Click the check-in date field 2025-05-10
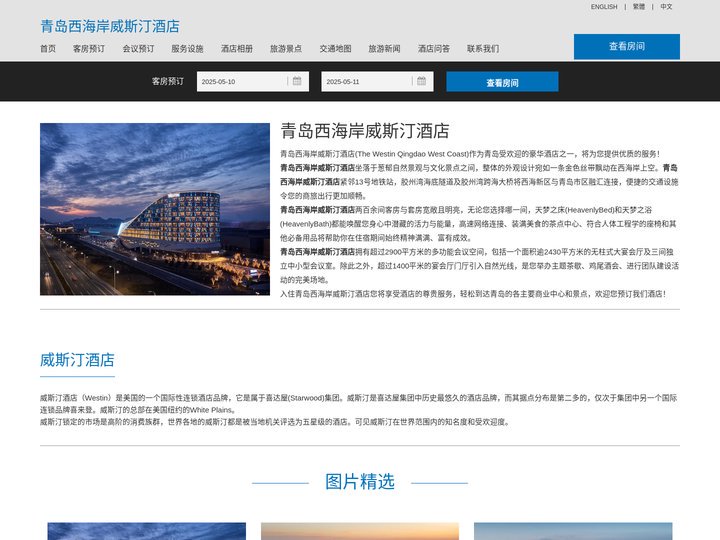Image resolution: width=720 pixels, height=540 pixels. (253, 81)
